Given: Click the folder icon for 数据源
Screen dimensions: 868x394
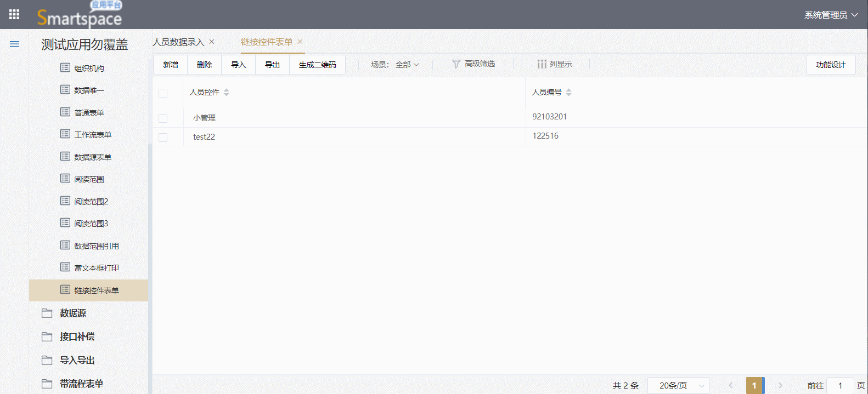Looking at the screenshot, I should click(47, 313).
